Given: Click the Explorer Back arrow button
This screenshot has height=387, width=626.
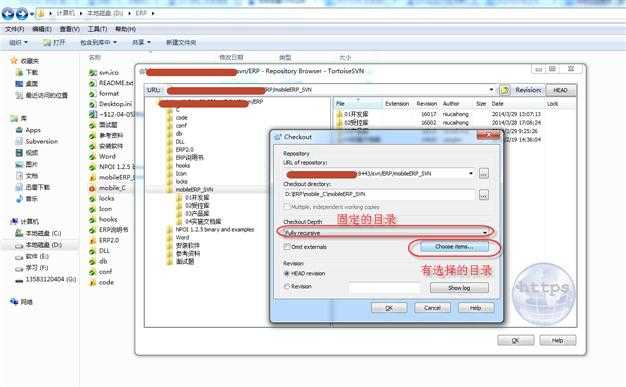Looking at the screenshot, I should point(8,14).
